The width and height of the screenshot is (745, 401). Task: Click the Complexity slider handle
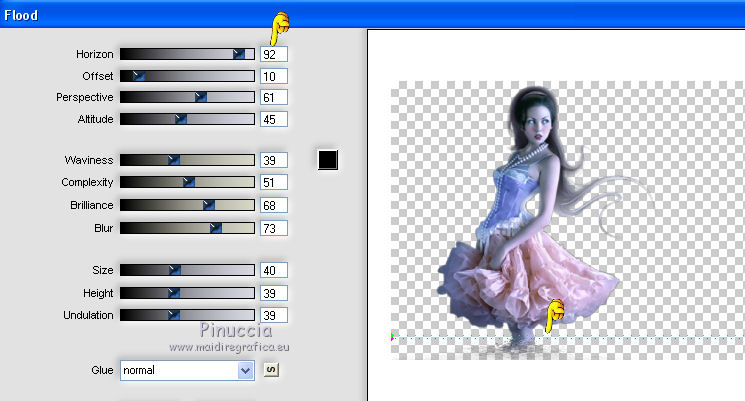(189, 182)
